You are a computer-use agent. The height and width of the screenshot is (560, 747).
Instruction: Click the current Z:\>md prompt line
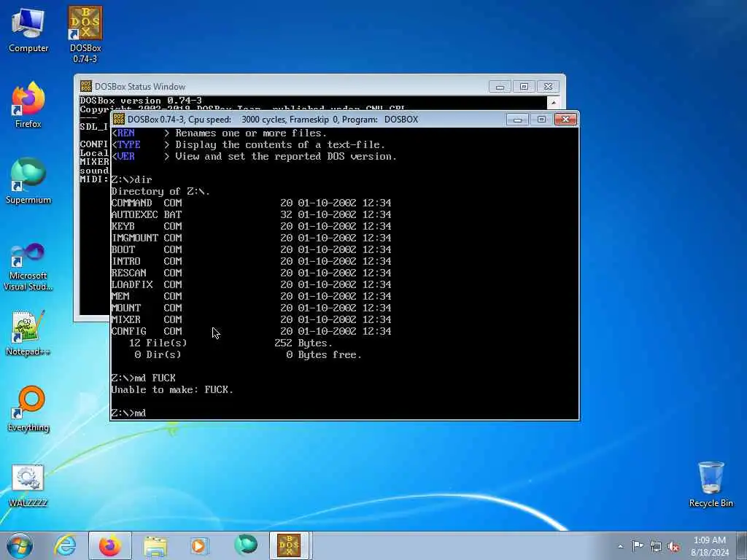tap(128, 413)
